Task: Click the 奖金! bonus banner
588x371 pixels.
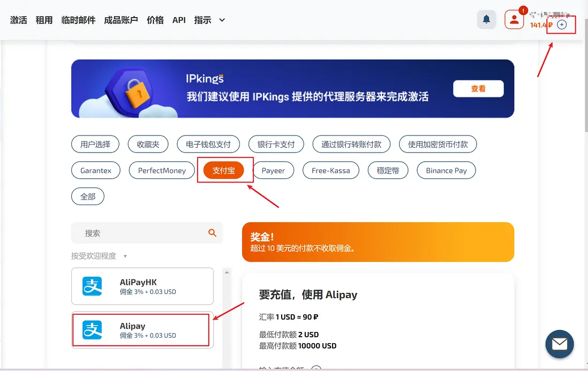Action: pyautogui.click(x=378, y=242)
